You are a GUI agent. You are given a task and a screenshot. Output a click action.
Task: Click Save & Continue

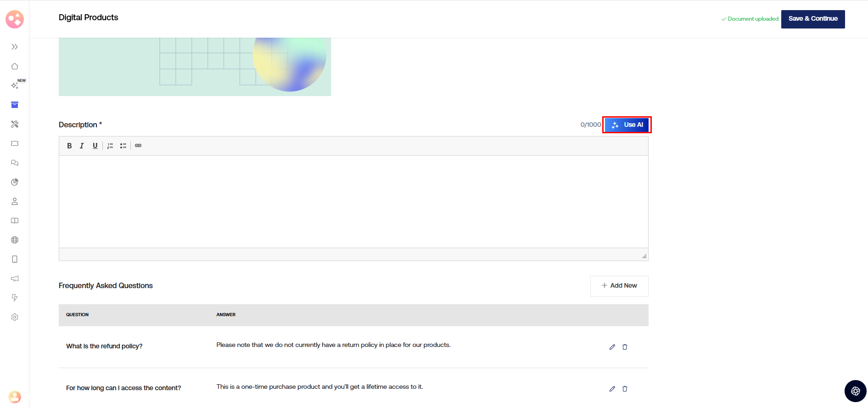812,19
